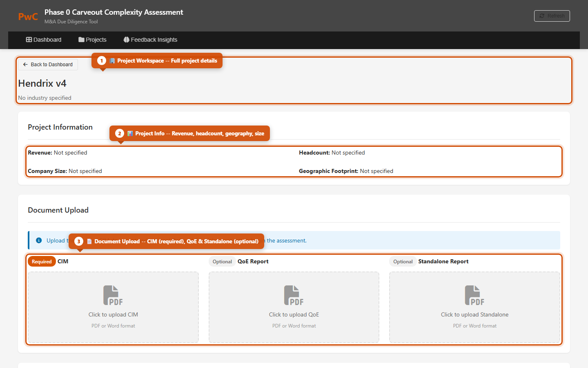The height and width of the screenshot is (368, 588).
Task: Click the PDF icon in the QoE Report box
Action: click(x=294, y=295)
